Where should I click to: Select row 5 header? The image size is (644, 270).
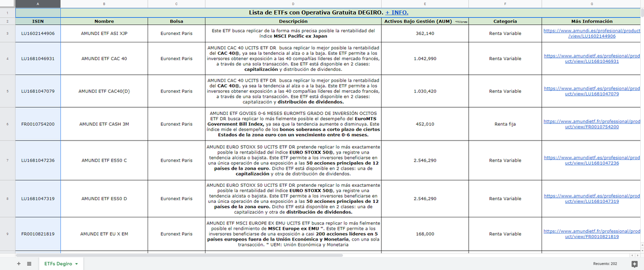[x=8, y=91]
